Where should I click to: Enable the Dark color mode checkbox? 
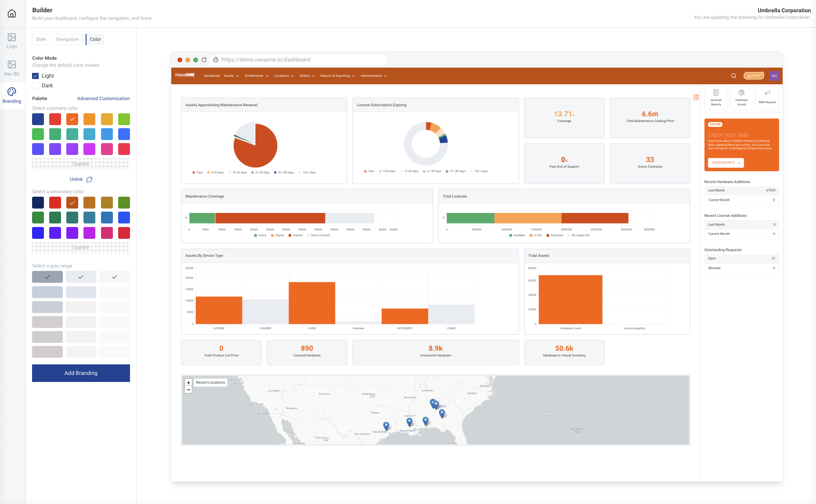36,86
